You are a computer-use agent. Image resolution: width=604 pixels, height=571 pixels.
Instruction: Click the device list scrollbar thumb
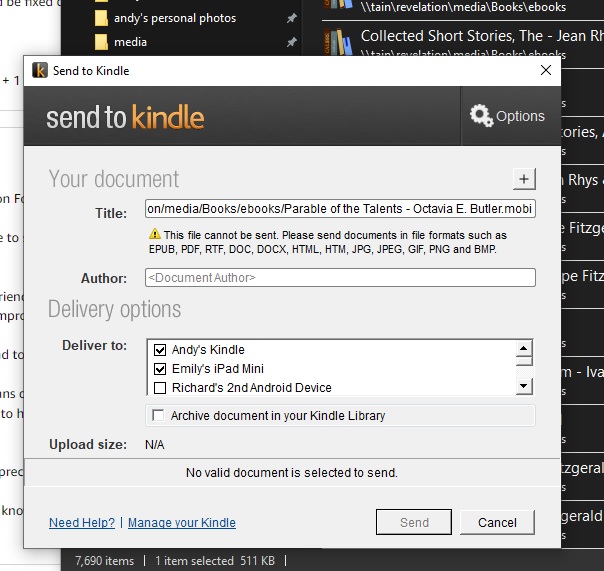coord(524,361)
